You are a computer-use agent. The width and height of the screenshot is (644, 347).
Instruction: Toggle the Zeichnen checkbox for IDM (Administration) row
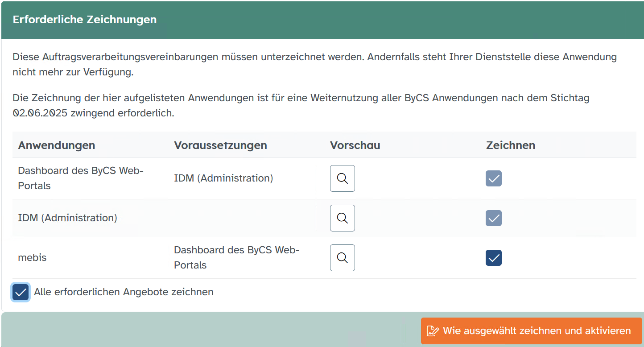click(493, 218)
